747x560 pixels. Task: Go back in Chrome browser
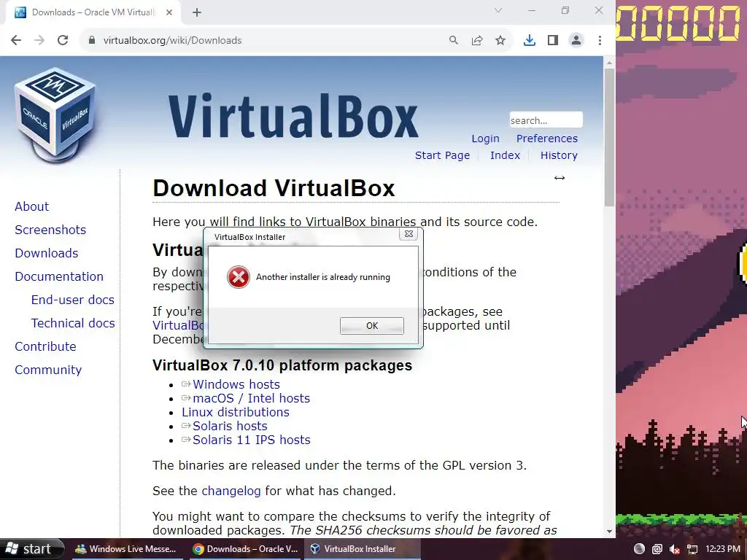(x=16, y=41)
